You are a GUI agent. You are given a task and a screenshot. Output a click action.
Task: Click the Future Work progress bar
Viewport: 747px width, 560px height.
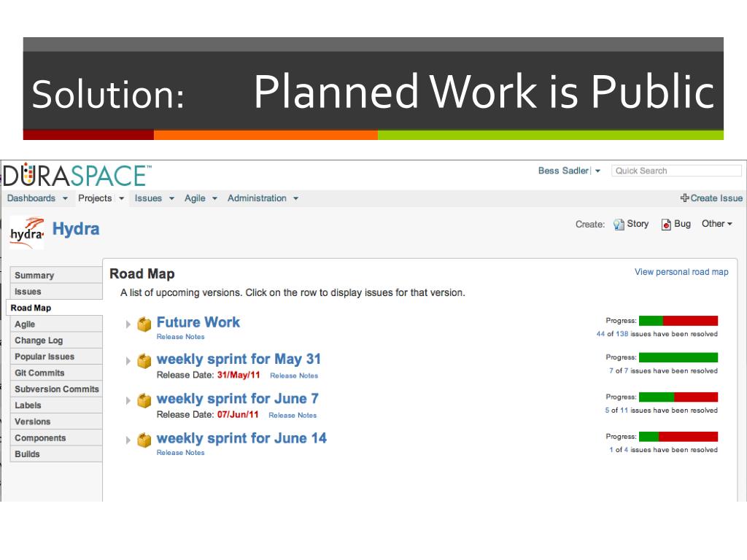pyautogui.click(x=678, y=321)
